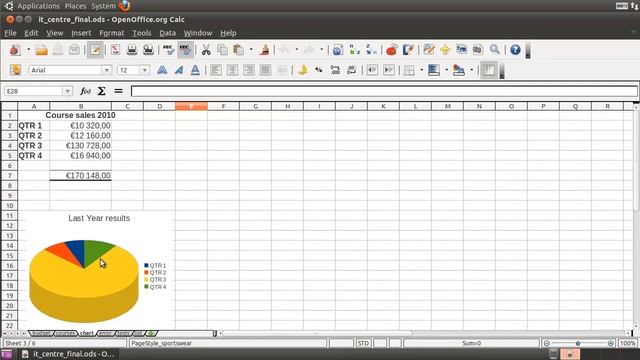This screenshot has width=640, height=360.
Task: Export directly as PDF icon
Action: pos(116,50)
